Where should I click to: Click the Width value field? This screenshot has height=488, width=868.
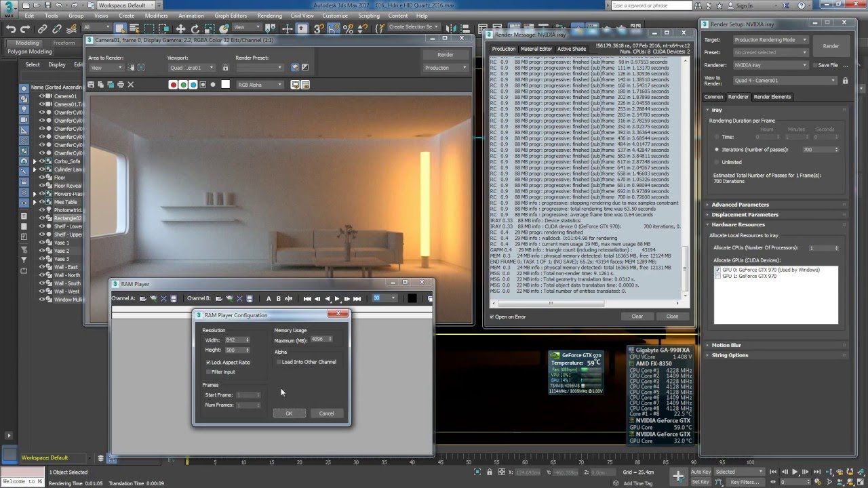[x=234, y=340]
